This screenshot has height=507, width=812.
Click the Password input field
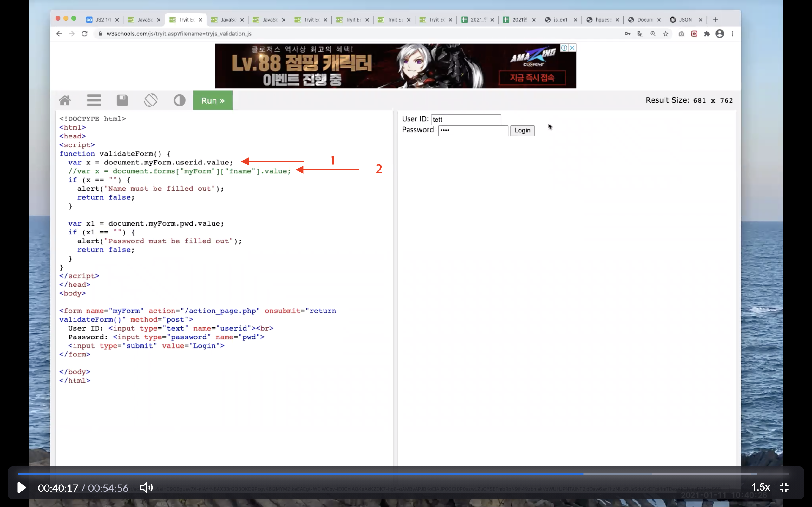coord(473,131)
